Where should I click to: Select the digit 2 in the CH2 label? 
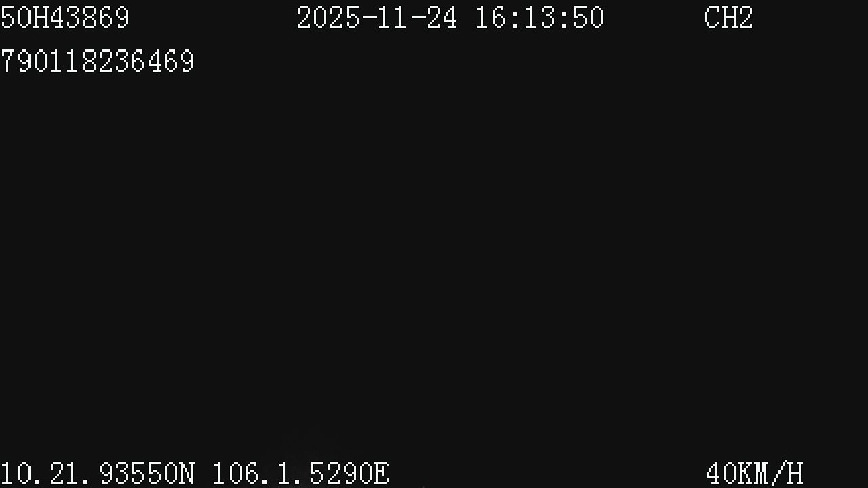click(x=746, y=18)
